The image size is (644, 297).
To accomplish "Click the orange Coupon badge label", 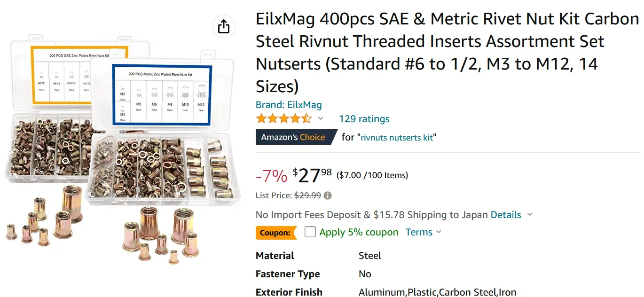I will (x=275, y=233).
